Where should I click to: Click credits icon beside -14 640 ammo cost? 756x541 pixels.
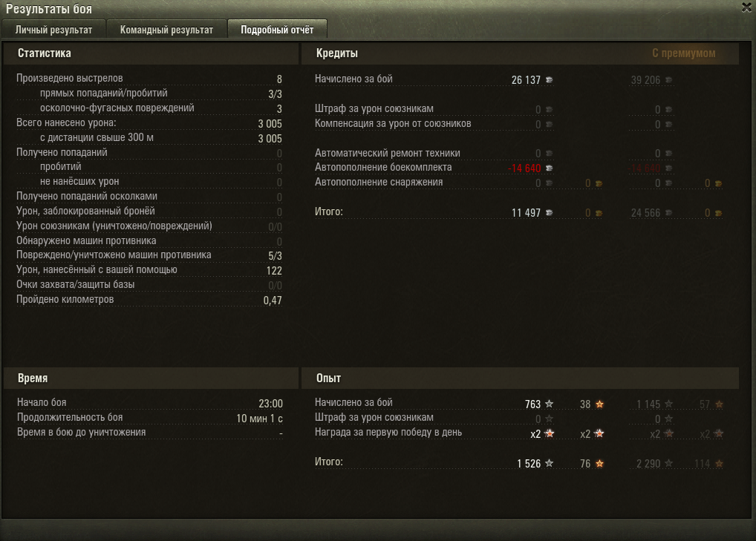(x=549, y=168)
